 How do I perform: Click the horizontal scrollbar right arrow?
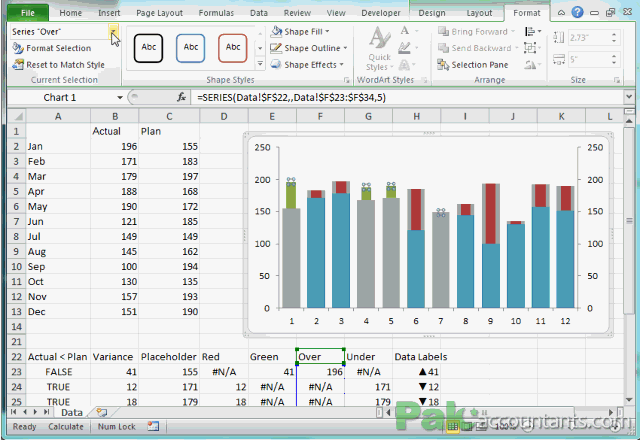coord(611,412)
